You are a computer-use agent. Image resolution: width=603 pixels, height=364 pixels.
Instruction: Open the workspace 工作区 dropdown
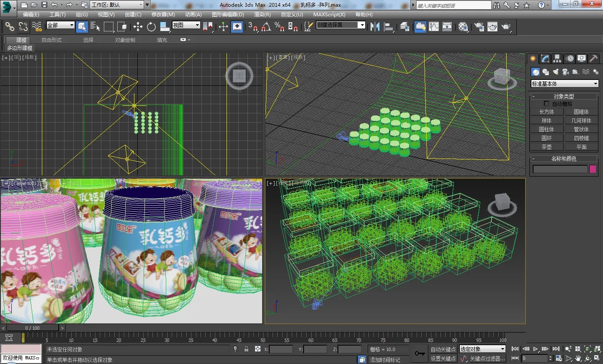coord(120,5)
